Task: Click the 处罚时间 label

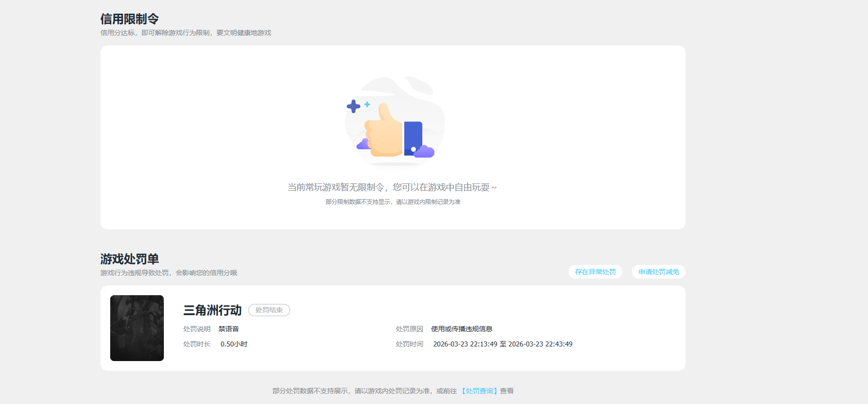Action: pyautogui.click(x=410, y=344)
